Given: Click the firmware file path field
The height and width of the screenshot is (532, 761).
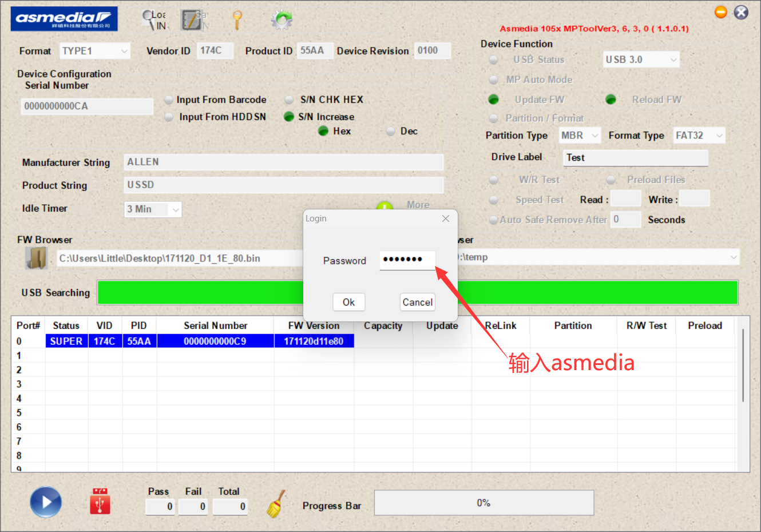Looking at the screenshot, I should coord(180,259).
